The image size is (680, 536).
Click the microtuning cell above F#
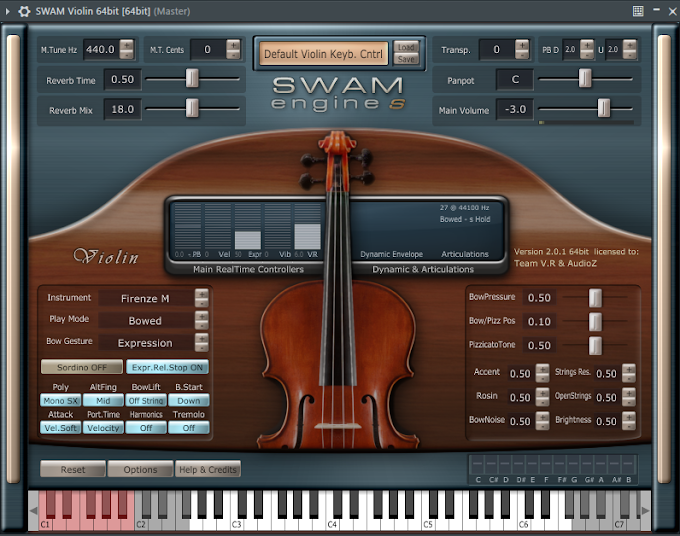pyautogui.click(x=562, y=464)
